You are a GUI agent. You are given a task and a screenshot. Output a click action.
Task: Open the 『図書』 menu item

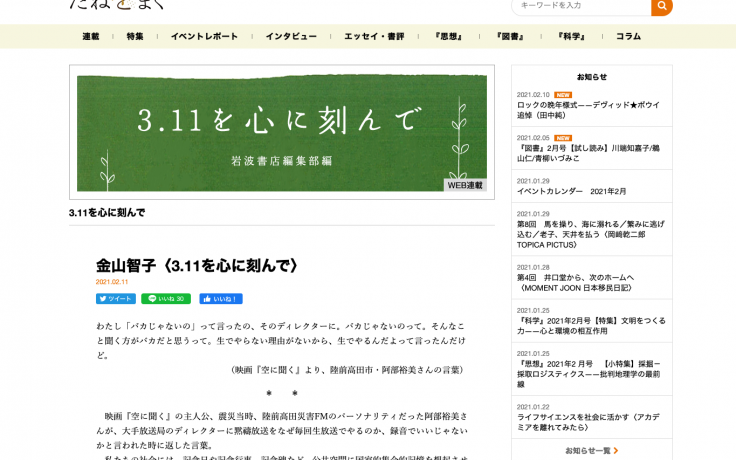tap(510, 36)
